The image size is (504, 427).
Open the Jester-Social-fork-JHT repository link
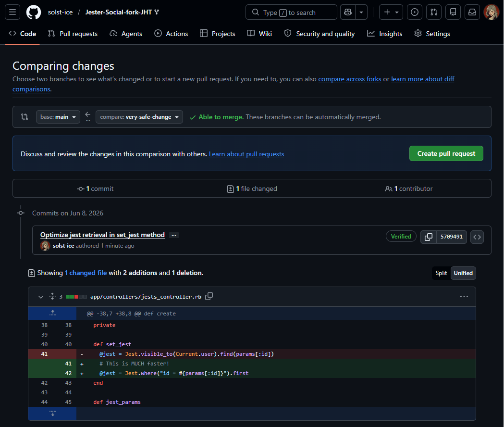118,12
